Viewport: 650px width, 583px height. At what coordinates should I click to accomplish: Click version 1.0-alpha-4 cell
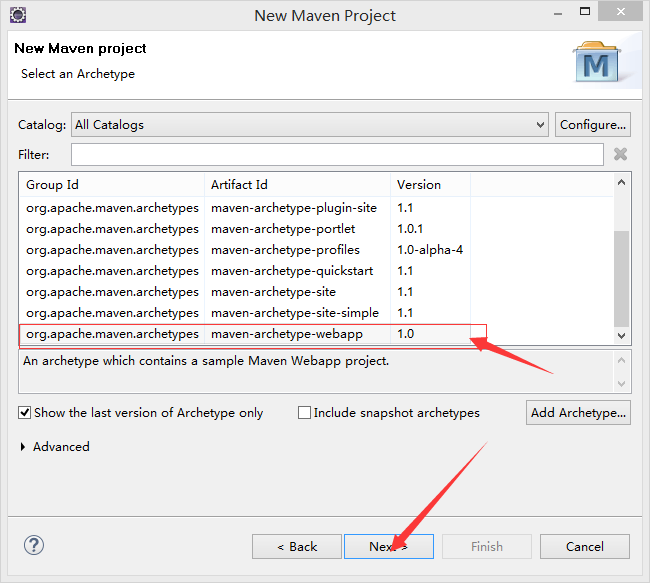[x=430, y=250]
